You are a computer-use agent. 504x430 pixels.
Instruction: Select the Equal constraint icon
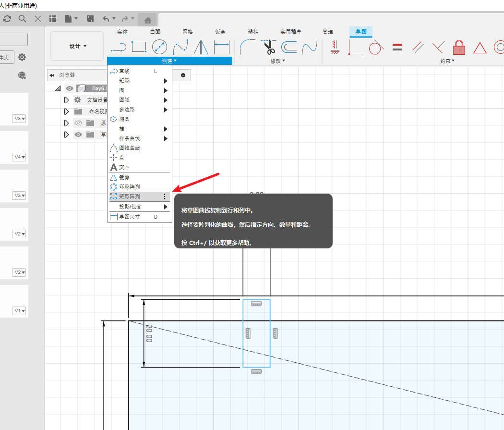click(397, 47)
